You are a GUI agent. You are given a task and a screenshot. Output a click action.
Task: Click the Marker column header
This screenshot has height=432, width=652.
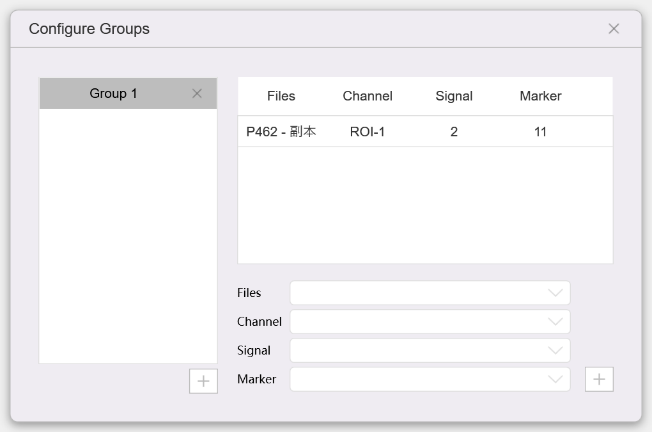541,96
